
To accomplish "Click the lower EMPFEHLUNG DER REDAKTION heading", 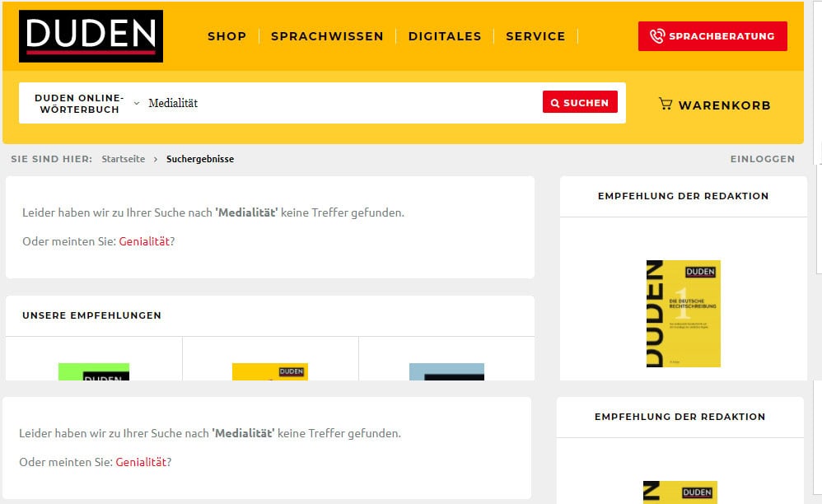I will 680,417.
